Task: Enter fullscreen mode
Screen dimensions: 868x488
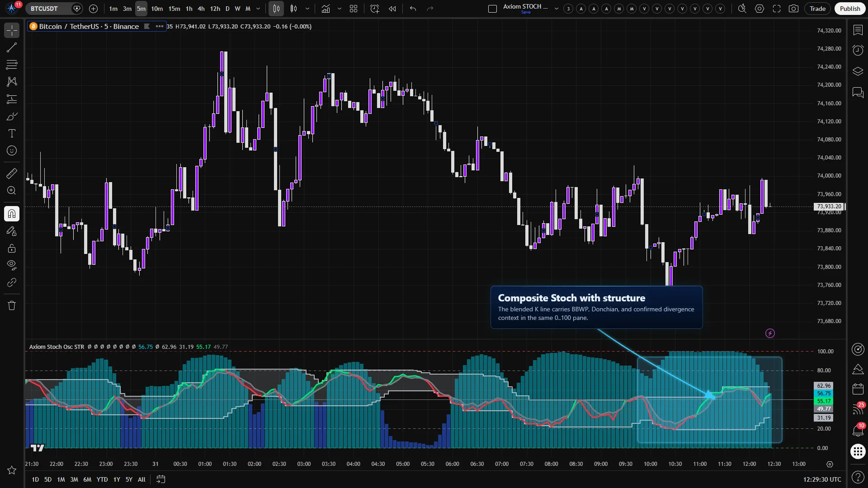Action: (x=777, y=9)
